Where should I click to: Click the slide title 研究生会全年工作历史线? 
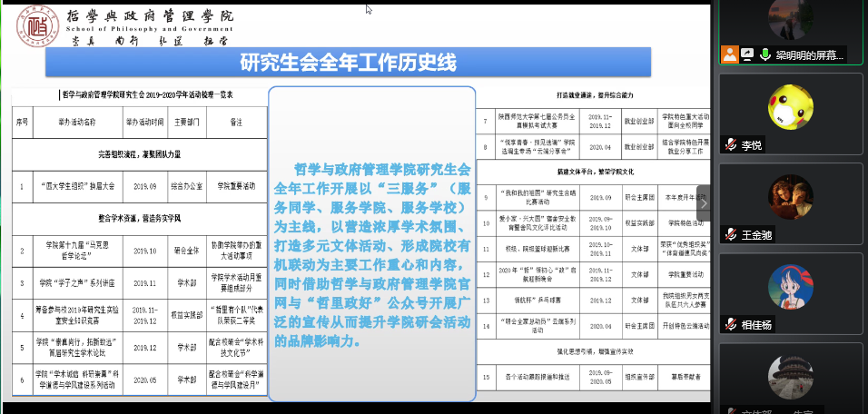point(348,62)
